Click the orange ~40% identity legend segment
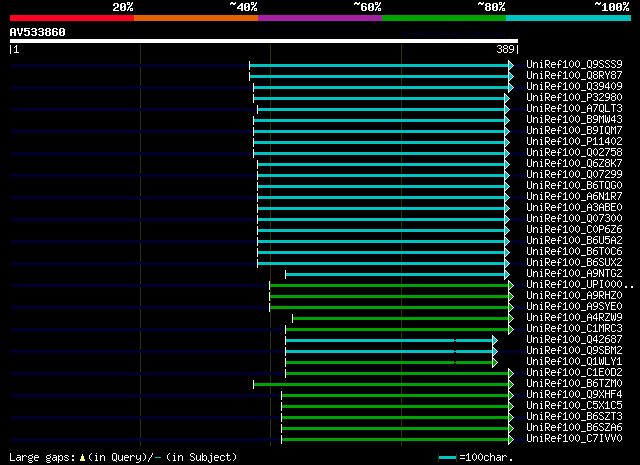This screenshot has height=465, width=640. 196,18
